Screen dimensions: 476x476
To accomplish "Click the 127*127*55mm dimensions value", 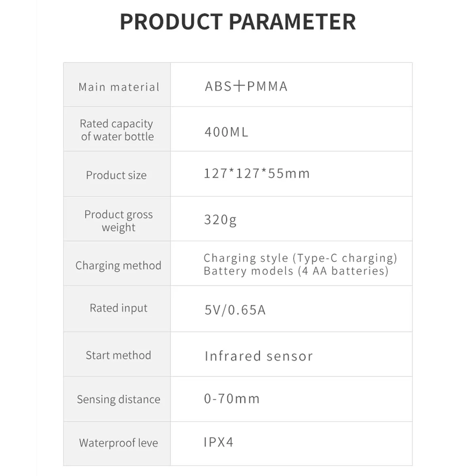I will [x=257, y=173].
